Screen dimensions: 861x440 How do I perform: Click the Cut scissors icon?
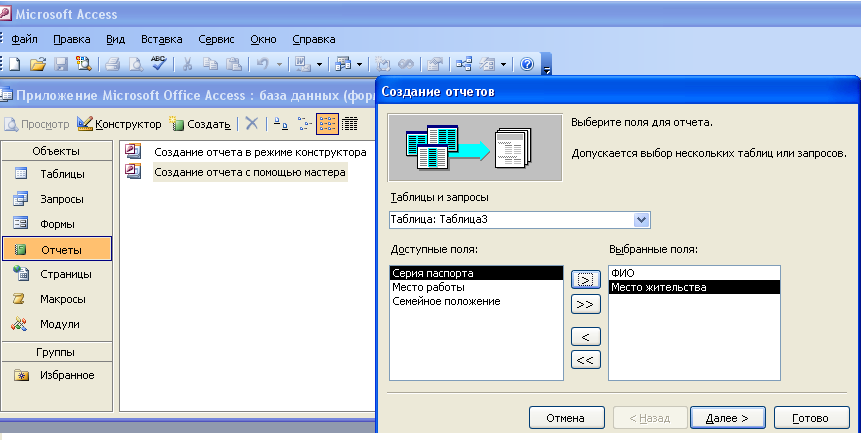(x=187, y=64)
